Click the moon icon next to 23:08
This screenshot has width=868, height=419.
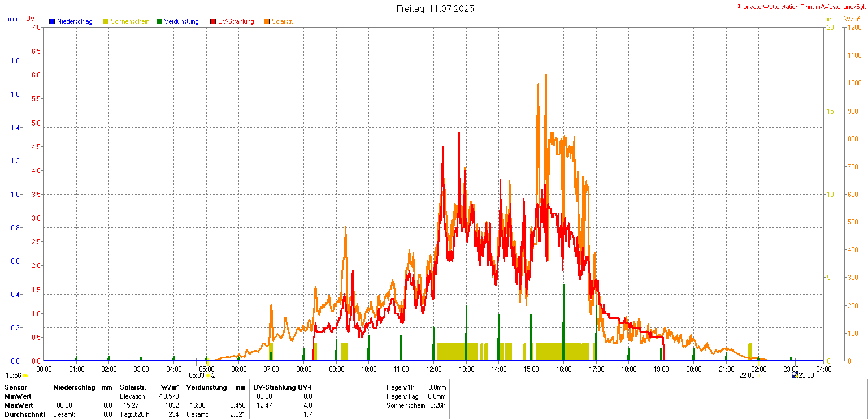(795, 375)
